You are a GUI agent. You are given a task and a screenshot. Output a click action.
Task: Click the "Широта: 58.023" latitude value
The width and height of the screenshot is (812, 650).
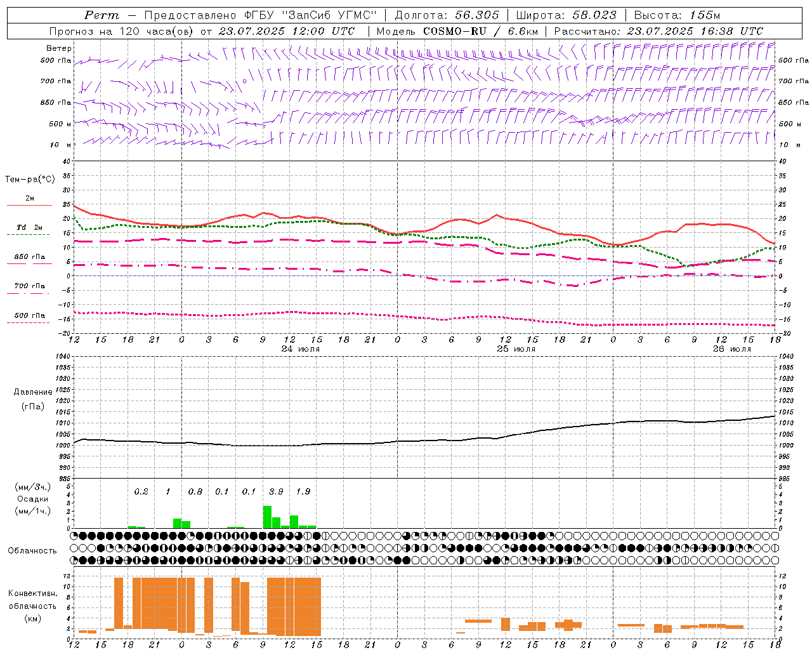point(566,15)
